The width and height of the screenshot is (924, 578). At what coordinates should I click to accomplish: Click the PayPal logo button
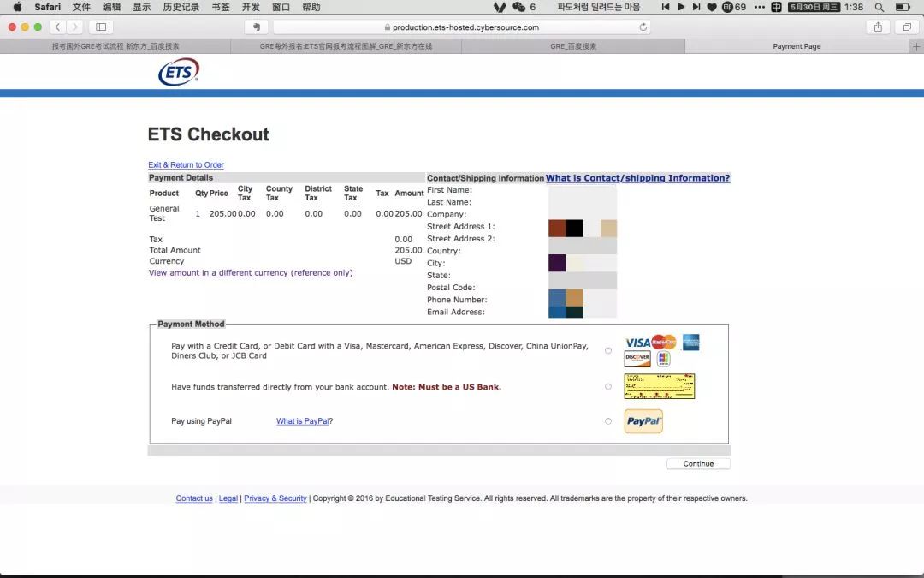(x=643, y=421)
